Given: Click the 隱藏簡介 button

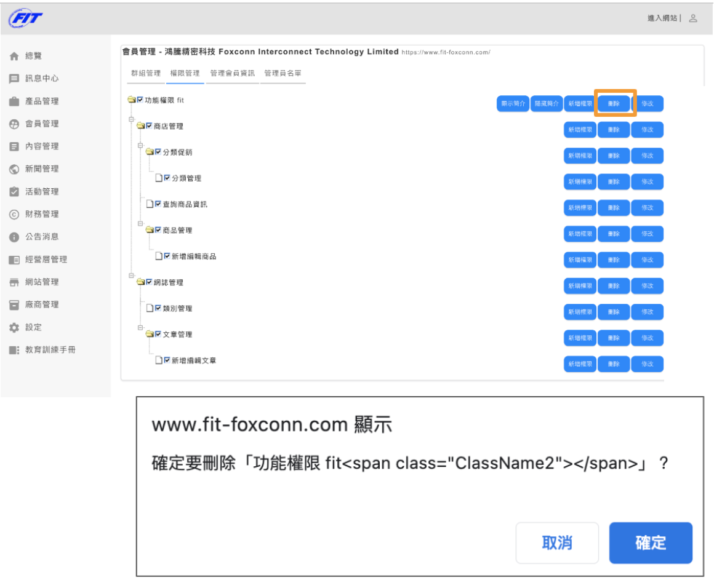Looking at the screenshot, I should pyautogui.click(x=547, y=104).
